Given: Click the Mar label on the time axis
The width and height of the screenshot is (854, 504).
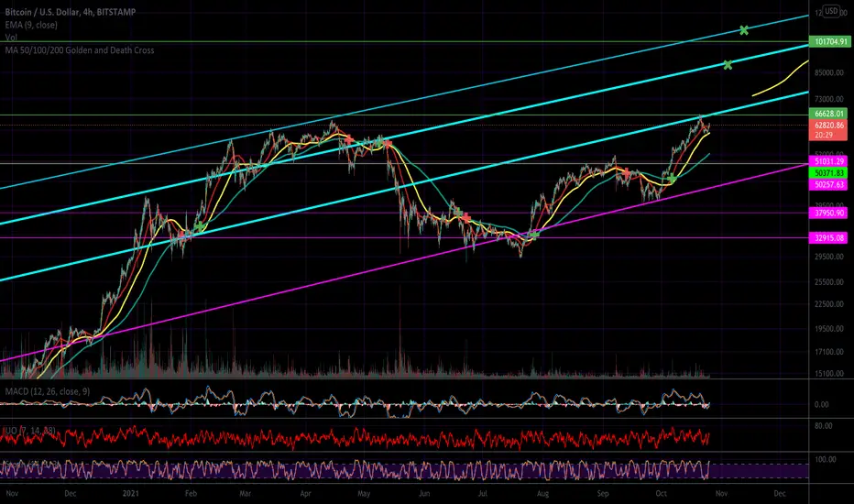Looking at the screenshot, I should coord(245,494).
